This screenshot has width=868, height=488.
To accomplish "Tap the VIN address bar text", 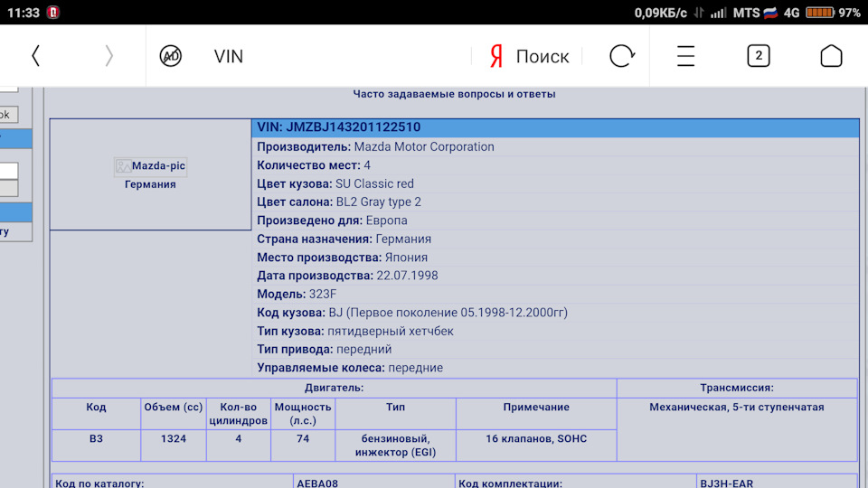I will tap(229, 56).
